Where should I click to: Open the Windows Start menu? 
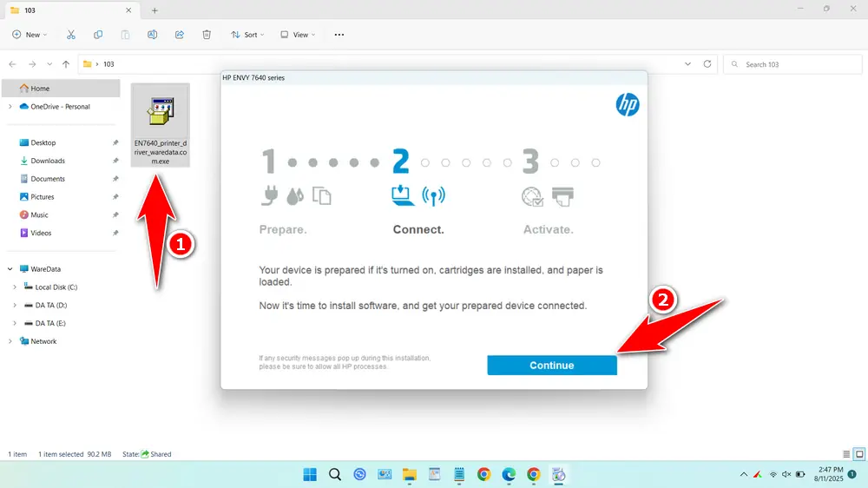[x=310, y=474]
